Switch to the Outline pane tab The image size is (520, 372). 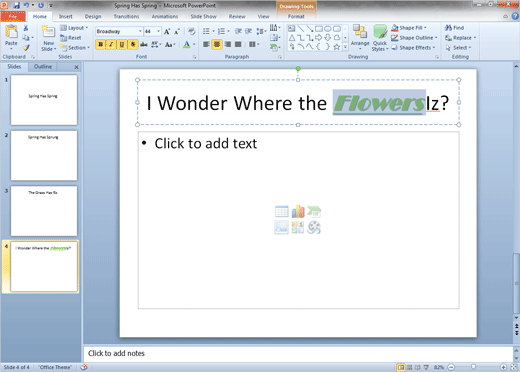(43, 67)
